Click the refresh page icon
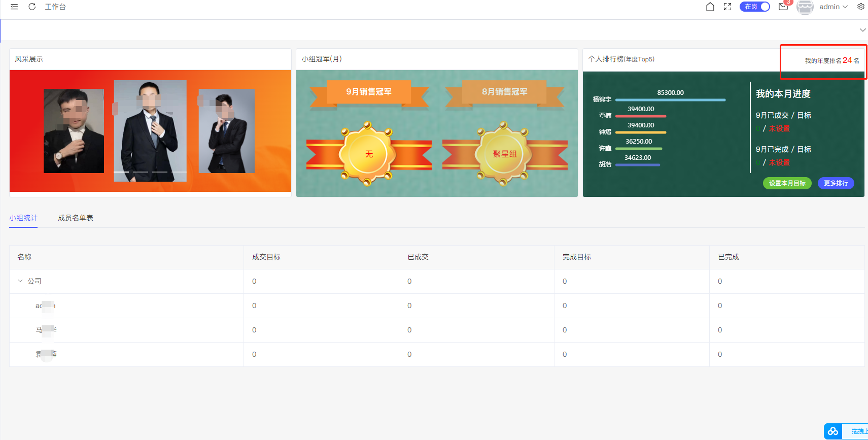The image size is (868, 440). pyautogui.click(x=32, y=7)
